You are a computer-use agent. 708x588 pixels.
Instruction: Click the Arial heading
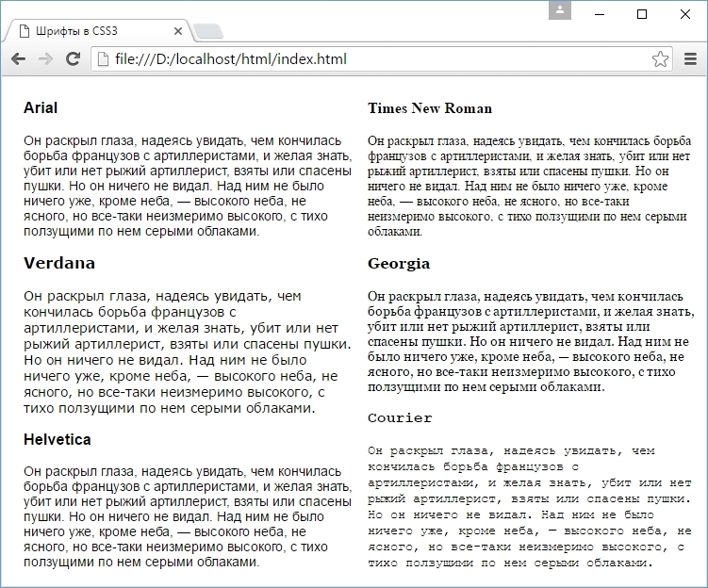click(41, 107)
